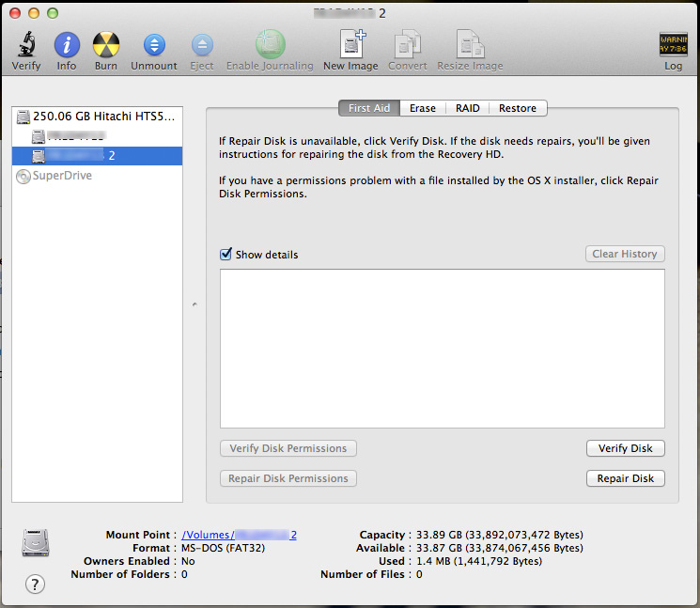
Task: Unmount the selected volume via toolbar icon
Action: click(154, 45)
